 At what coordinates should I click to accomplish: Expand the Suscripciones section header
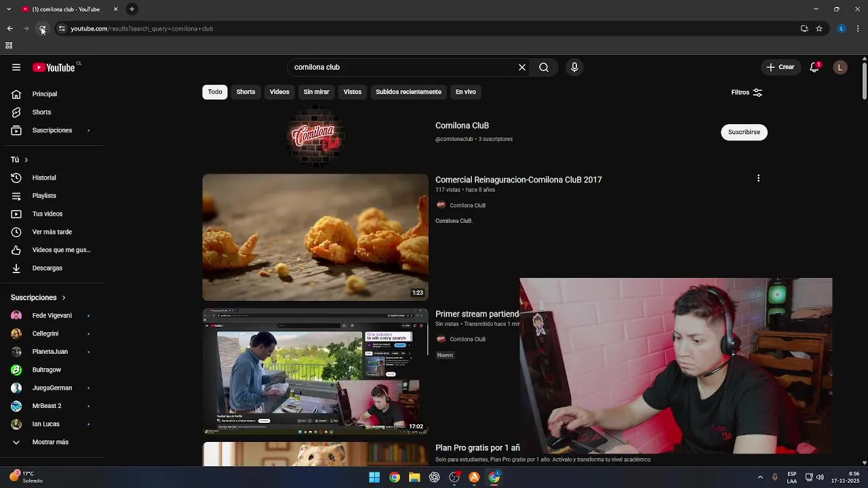point(38,298)
